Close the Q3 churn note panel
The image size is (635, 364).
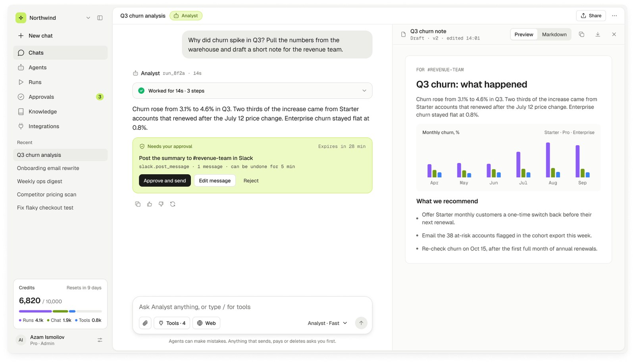point(614,35)
